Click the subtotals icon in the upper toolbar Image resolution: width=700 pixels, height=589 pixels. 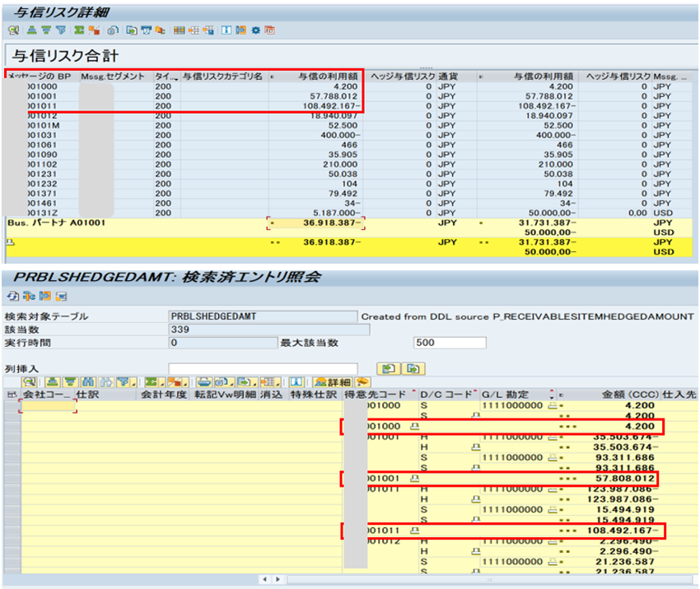(94, 30)
